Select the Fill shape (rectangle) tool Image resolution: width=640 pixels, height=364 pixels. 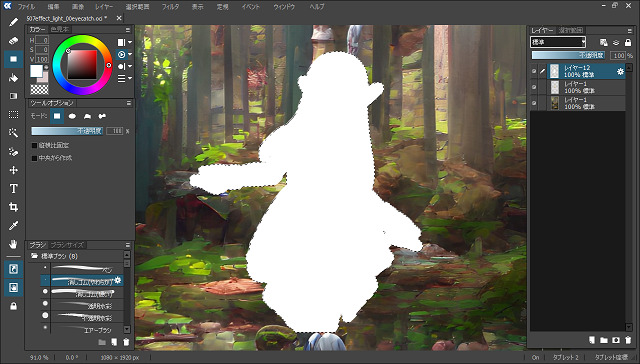click(13, 59)
